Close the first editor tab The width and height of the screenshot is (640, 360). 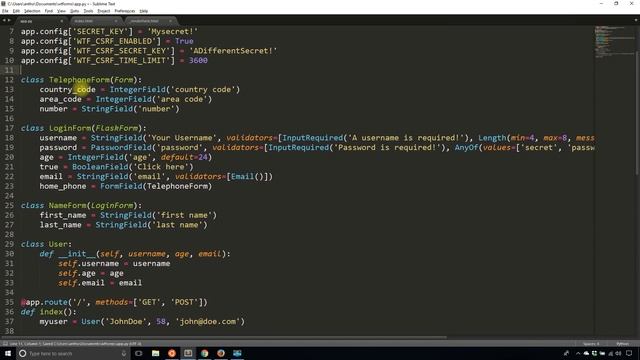click(x=62, y=21)
